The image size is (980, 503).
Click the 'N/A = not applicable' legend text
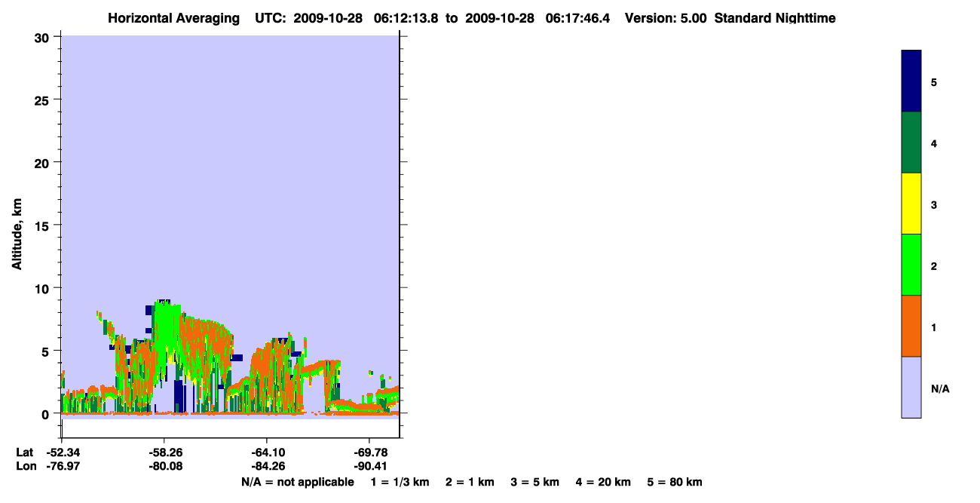pyautogui.click(x=298, y=482)
